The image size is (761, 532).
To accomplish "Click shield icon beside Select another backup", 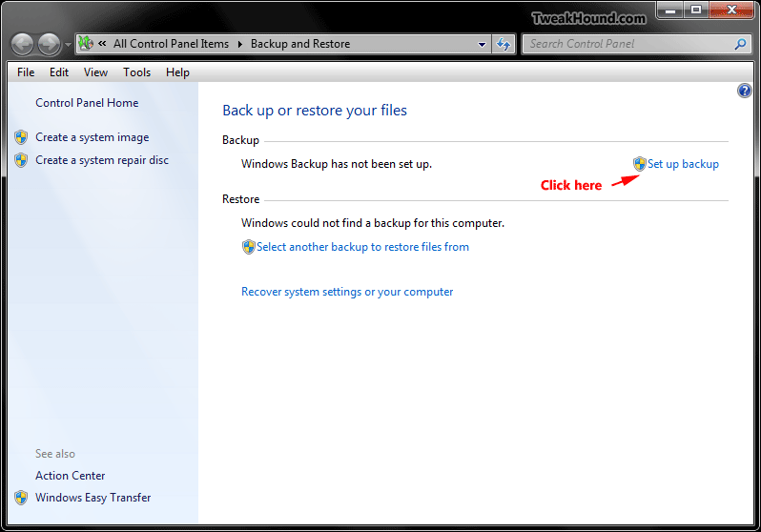I will click(249, 247).
